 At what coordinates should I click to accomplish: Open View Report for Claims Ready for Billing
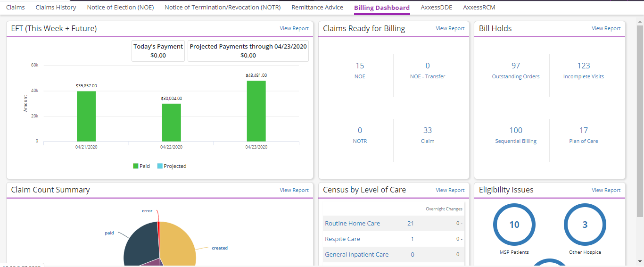pyautogui.click(x=450, y=28)
